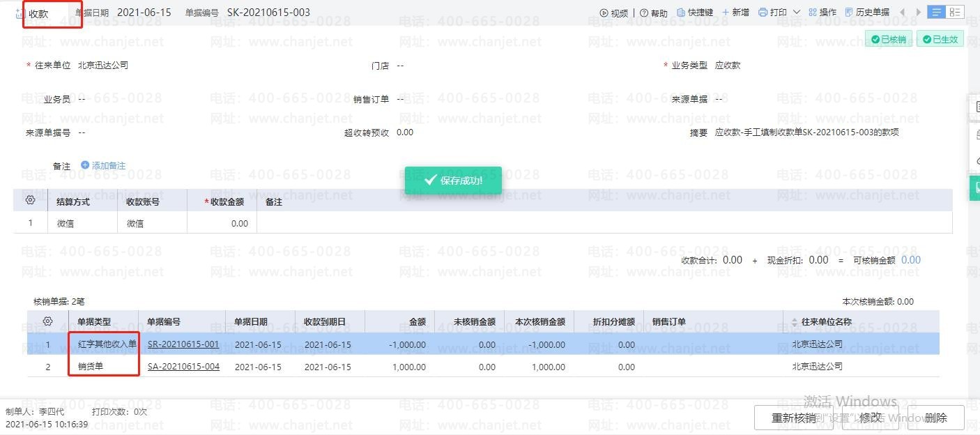The height and width of the screenshot is (435, 980).
Task: Open the 快捷键 shortcuts list
Action: (681, 13)
